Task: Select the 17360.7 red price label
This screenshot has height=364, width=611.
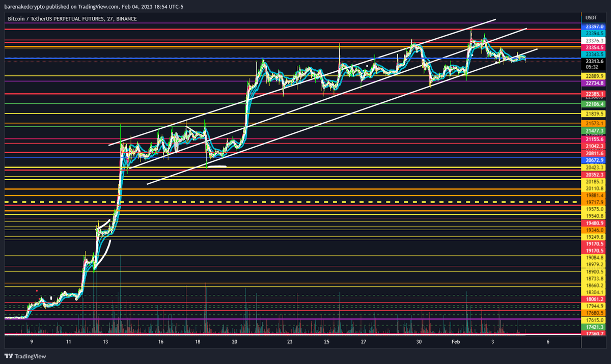Action: click(594, 333)
